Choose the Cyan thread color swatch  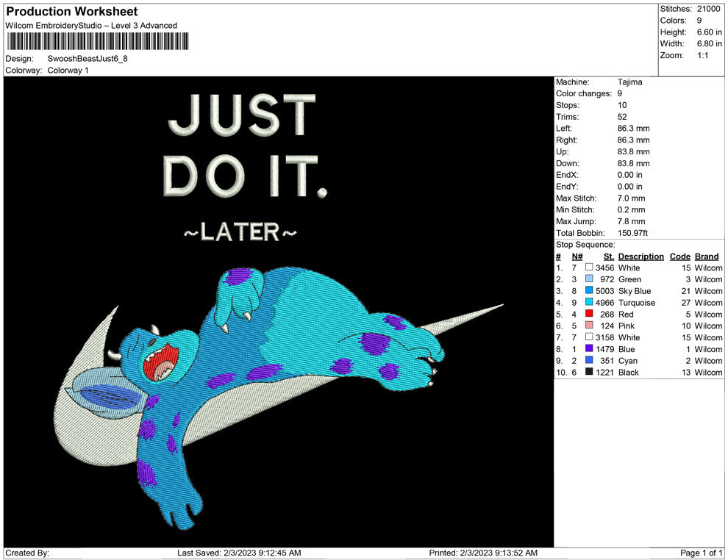tap(589, 361)
